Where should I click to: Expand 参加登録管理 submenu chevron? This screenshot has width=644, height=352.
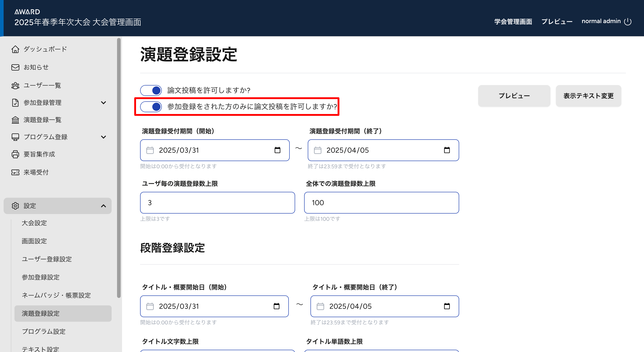[x=103, y=103]
